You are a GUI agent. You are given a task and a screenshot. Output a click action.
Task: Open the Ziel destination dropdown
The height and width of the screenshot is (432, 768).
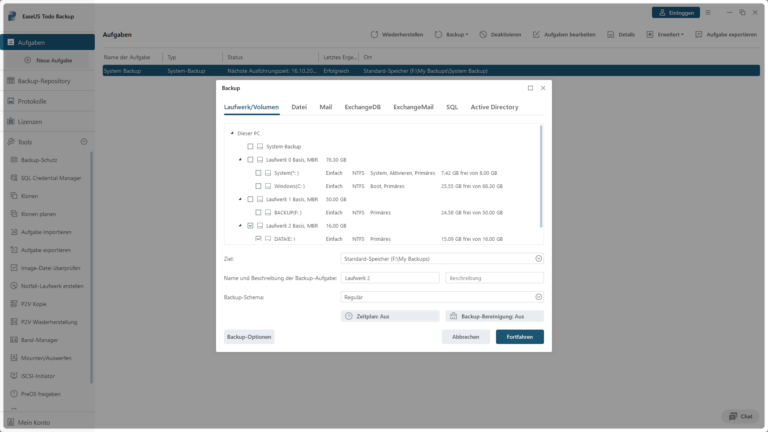(442, 259)
